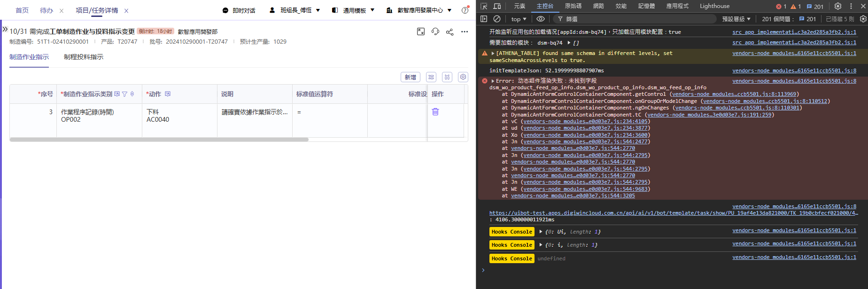The height and width of the screenshot is (289, 868).
Task: Open DevTools three-dots customize menu
Action: coord(851,6)
